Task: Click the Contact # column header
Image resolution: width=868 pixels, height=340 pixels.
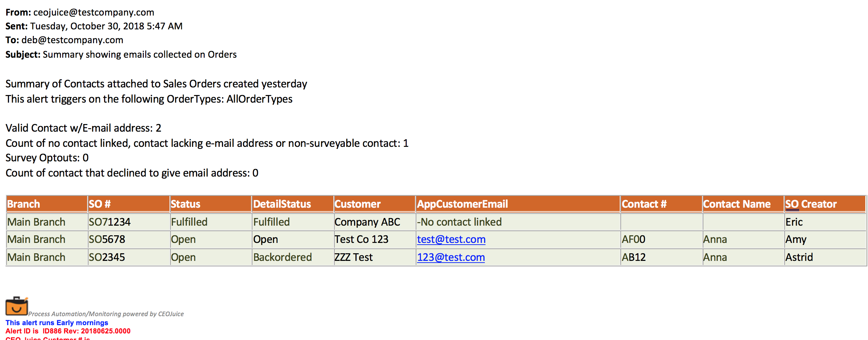Action: [661, 204]
